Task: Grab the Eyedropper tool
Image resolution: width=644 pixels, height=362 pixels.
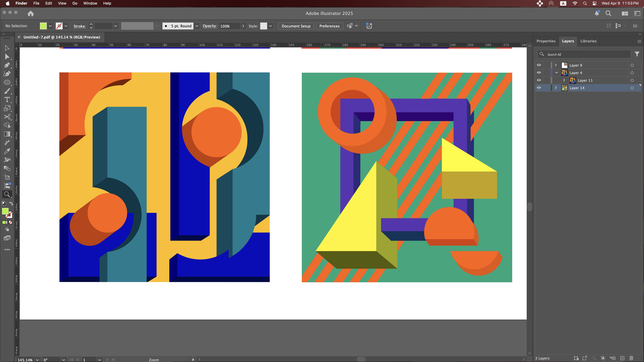Action: click(x=7, y=151)
